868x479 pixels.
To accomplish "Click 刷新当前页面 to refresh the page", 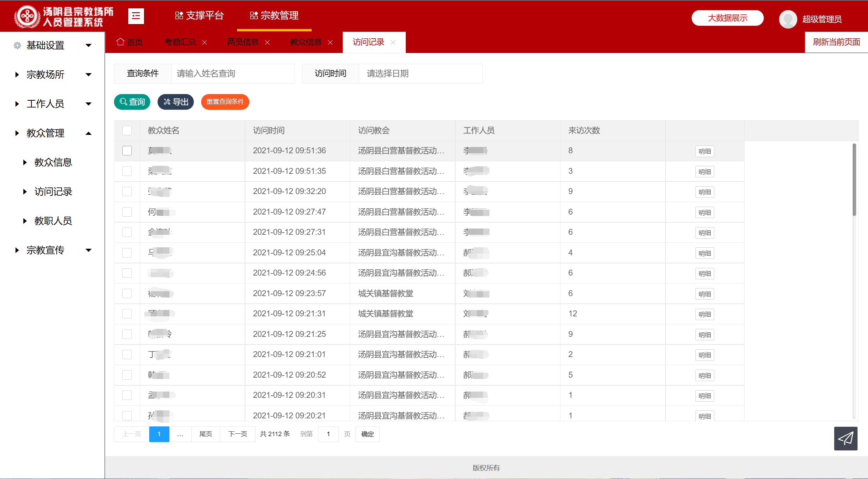I will 836,42.
